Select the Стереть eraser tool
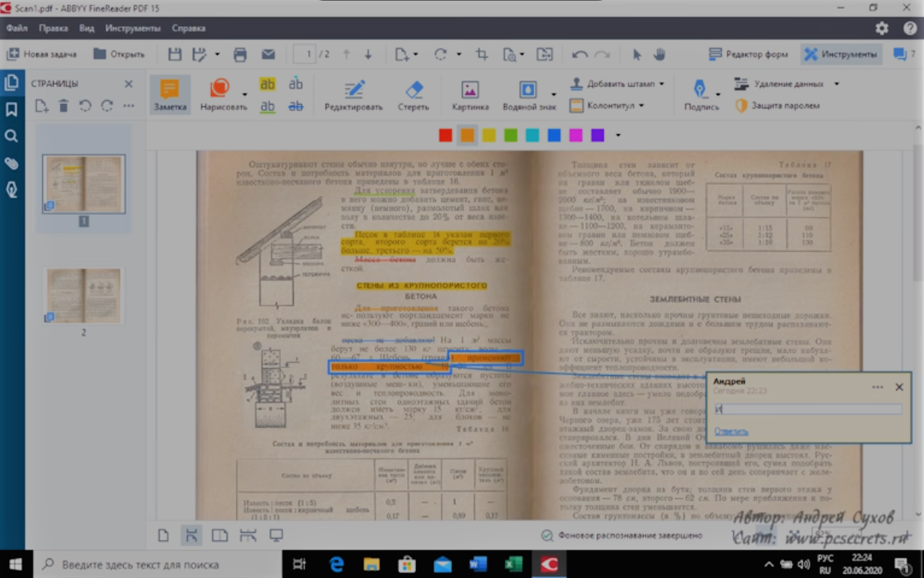Viewport: 924px width, 578px height. [x=413, y=95]
